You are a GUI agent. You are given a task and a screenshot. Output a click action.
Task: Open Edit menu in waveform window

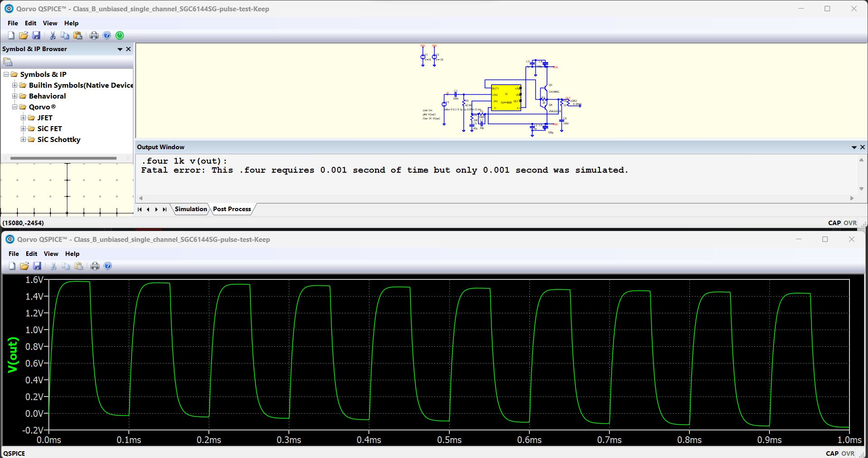[31, 254]
